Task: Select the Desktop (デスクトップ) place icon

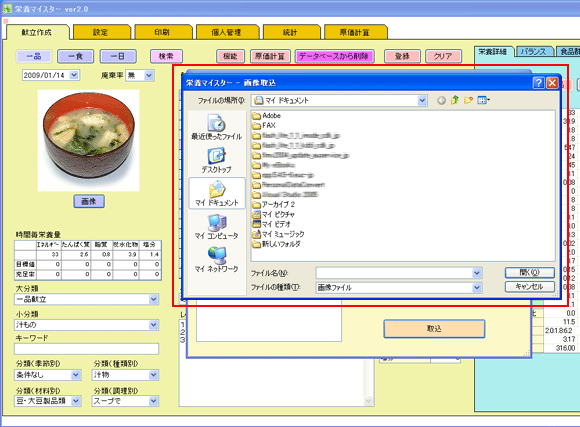Action: pos(216,160)
